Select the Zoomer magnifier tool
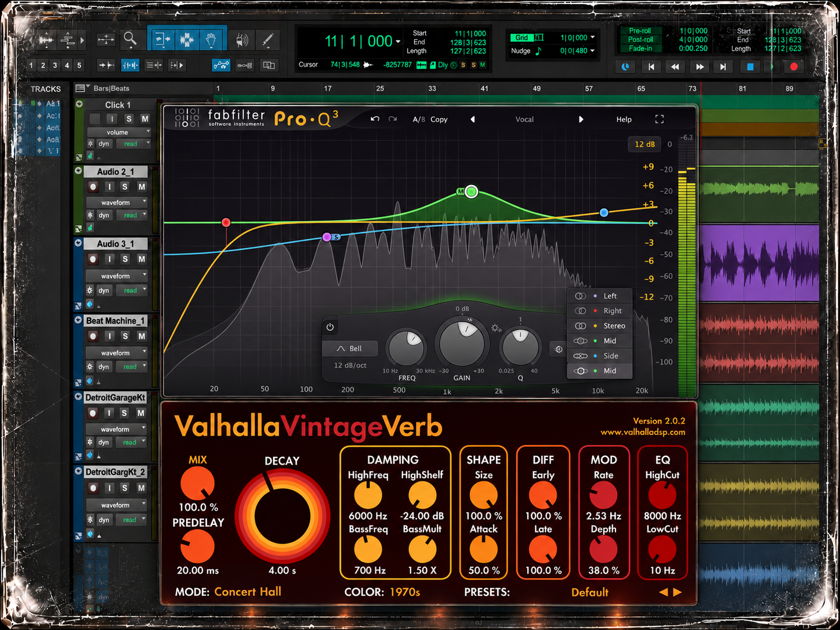The width and height of the screenshot is (840, 630). [131, 39]
